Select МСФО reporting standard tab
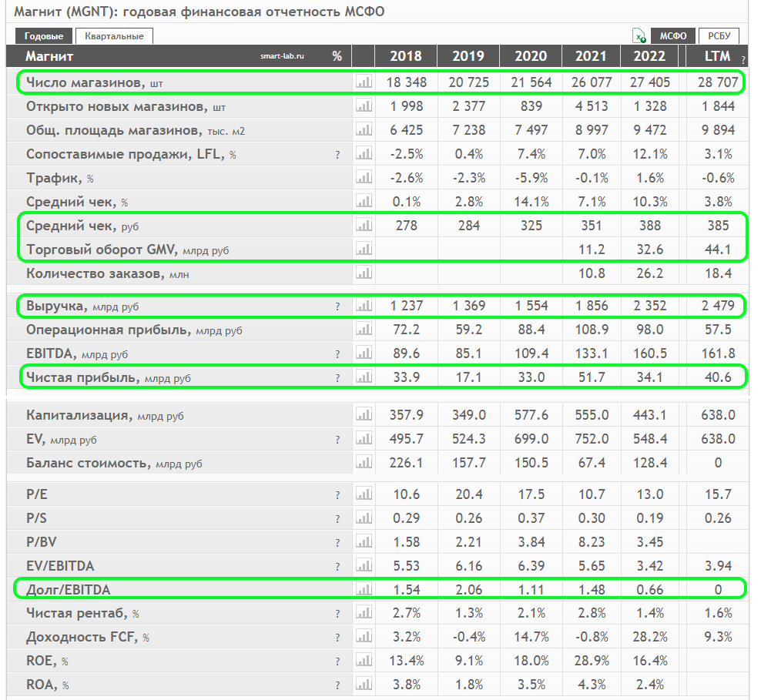Viewport: 761px width, 700px height. tap(672, 36)
